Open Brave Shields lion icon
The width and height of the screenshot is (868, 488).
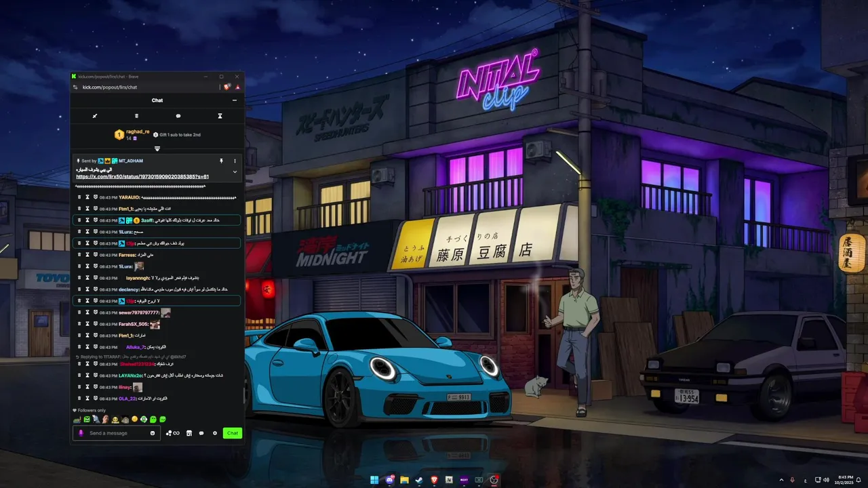(x=227, y=87)
